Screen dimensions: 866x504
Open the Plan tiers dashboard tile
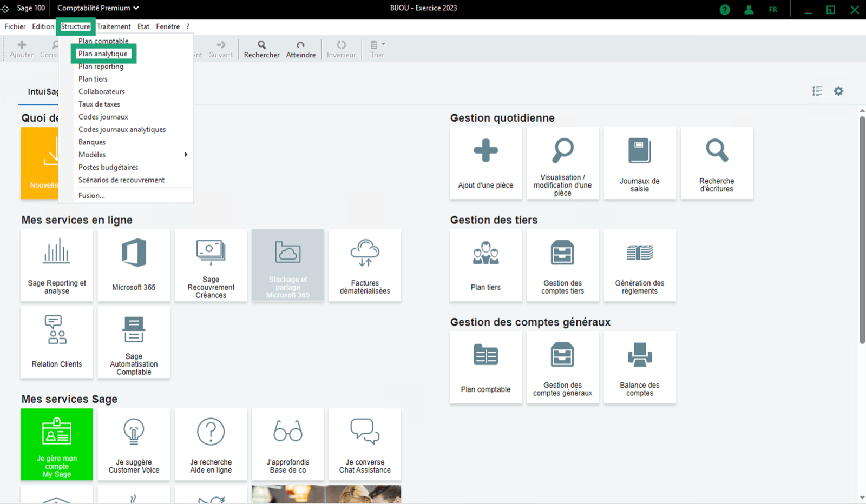pos(486,266)
